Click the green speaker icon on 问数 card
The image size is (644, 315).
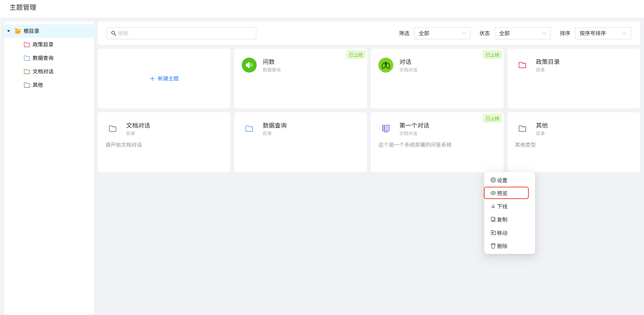pos(249,65)
